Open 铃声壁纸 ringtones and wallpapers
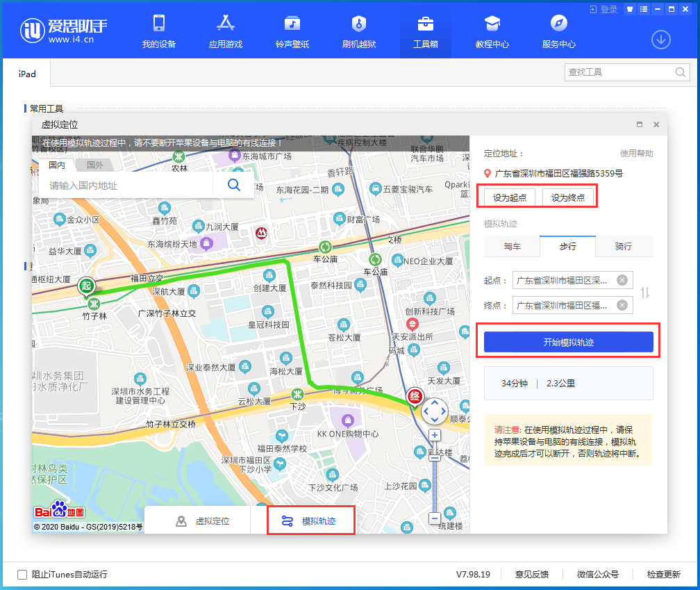This screenshot has width=700, height=590. pyautogui.click(x=292, y=31)
